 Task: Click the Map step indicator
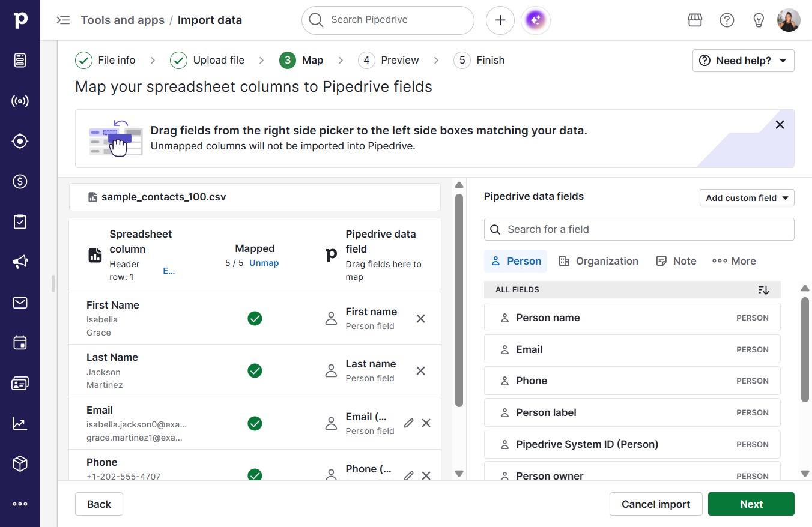[301, 60]
